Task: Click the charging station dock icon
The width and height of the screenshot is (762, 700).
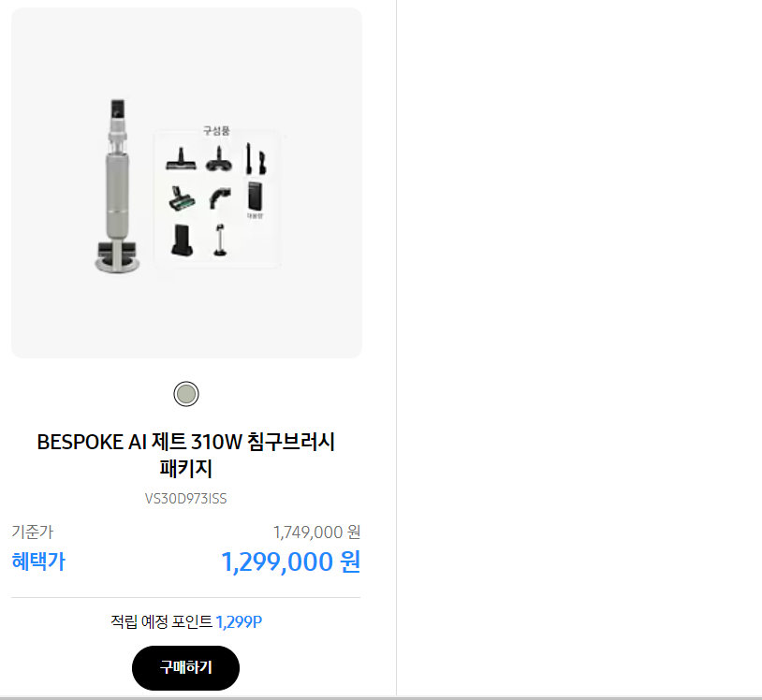Action: 181,239
